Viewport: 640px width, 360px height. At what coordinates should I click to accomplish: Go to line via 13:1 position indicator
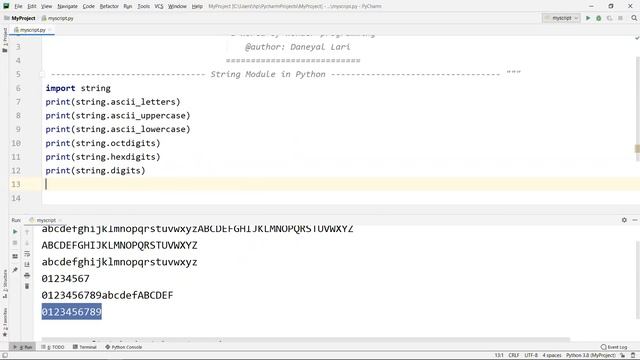[499, 355]
